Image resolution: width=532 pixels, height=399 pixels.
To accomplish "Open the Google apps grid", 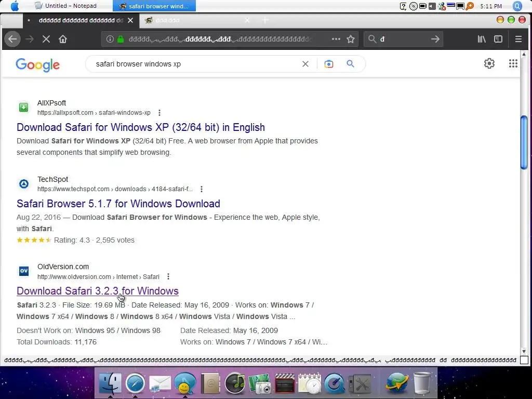I will click(x=513, y=63).
